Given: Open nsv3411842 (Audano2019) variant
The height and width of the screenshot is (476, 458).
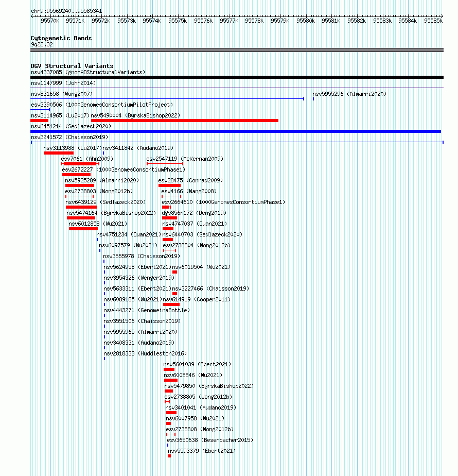Looking at the screenshot, I should pyautogui.click(x=138, y=148).
